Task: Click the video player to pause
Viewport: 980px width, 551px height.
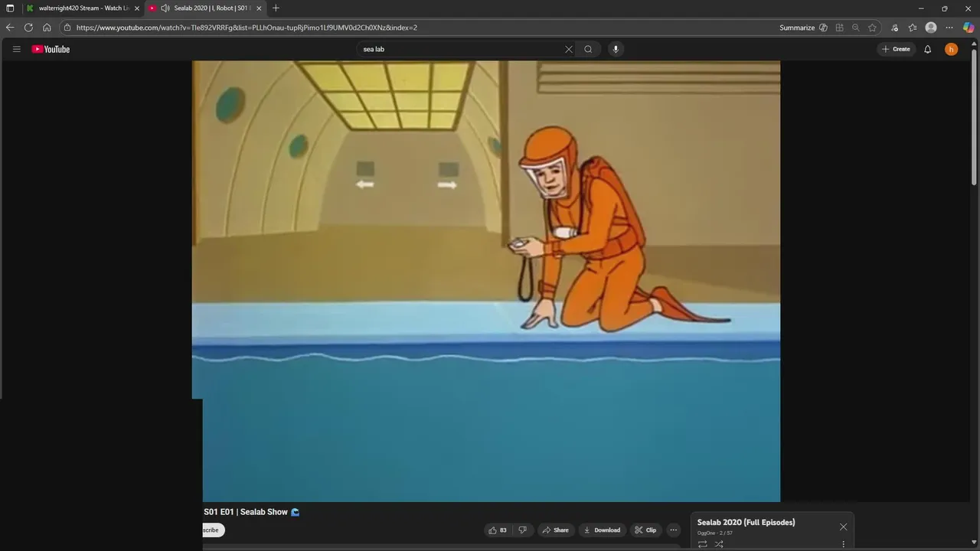Action: coord(486,281)
